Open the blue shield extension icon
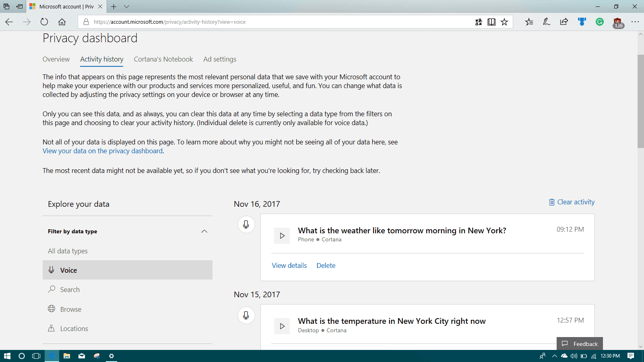644x362 pixels. [x=582, y=22]
